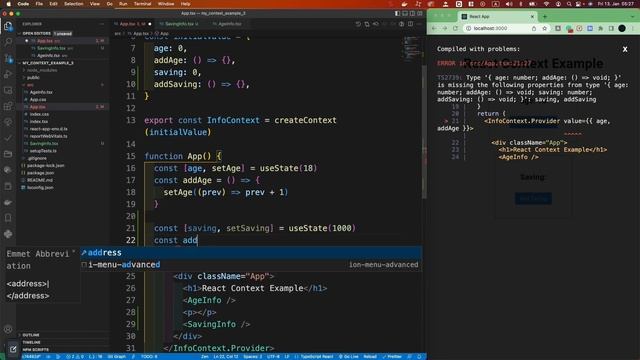Viewport: 640px width, 360px height.
Task: Open the browser profile avatar
Action: pos(622,29)
